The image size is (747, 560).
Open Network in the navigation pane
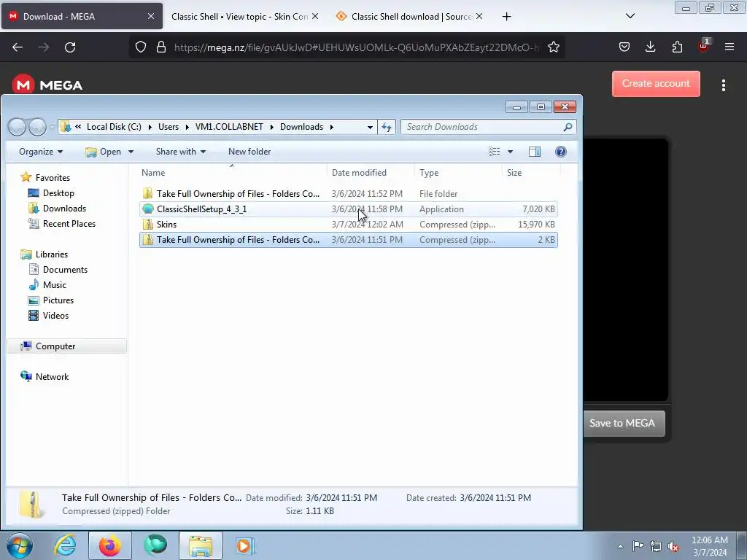click(52, 377)
